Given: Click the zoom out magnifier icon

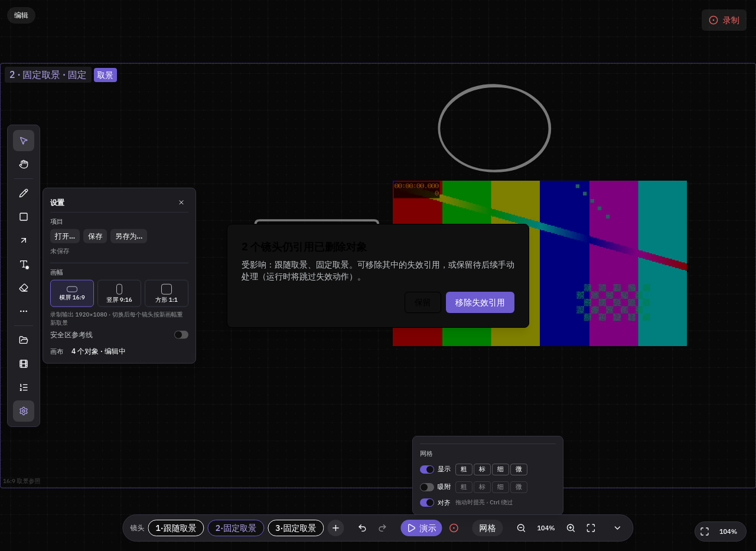Looking at the screenshot, I should coord(521,528).
